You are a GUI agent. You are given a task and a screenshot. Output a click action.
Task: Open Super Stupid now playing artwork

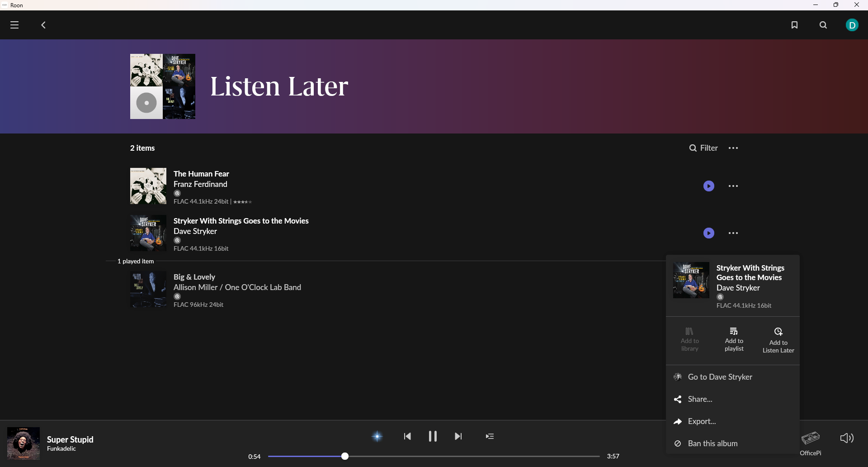24,443
